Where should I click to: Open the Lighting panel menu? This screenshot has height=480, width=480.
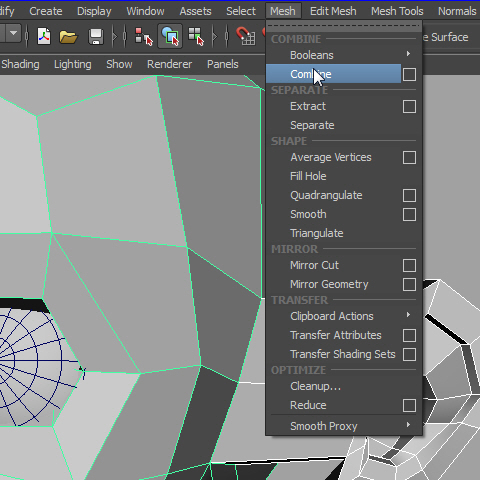pyautogui.click(x=73, y=64)
